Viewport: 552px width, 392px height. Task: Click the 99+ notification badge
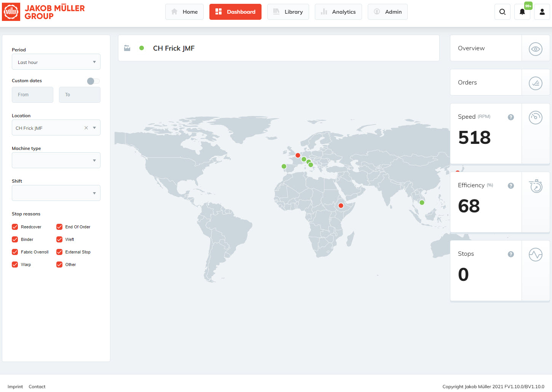528,6
